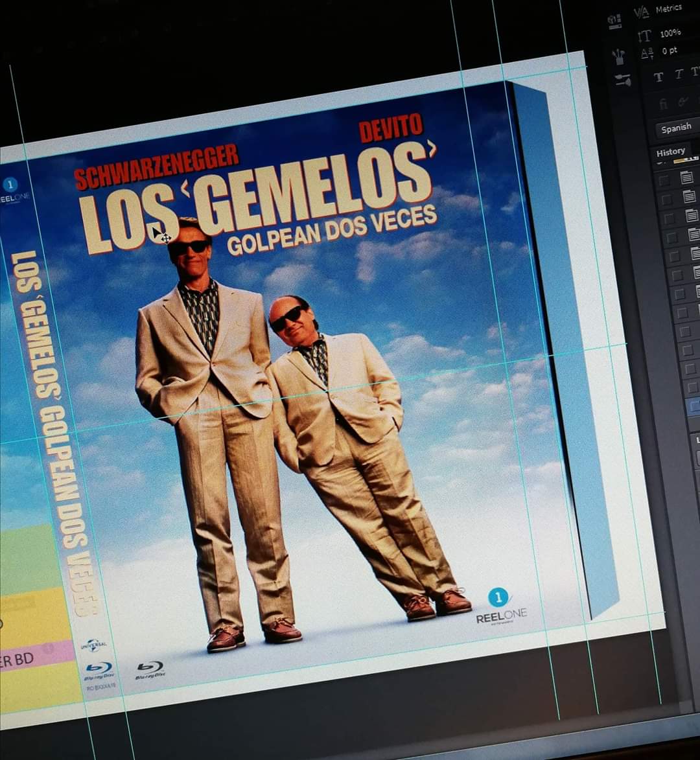This screenshot has width=700, height=760.
Task: Switch to the History panel tab
Action: pyautogui.click(x=670, y=152)
